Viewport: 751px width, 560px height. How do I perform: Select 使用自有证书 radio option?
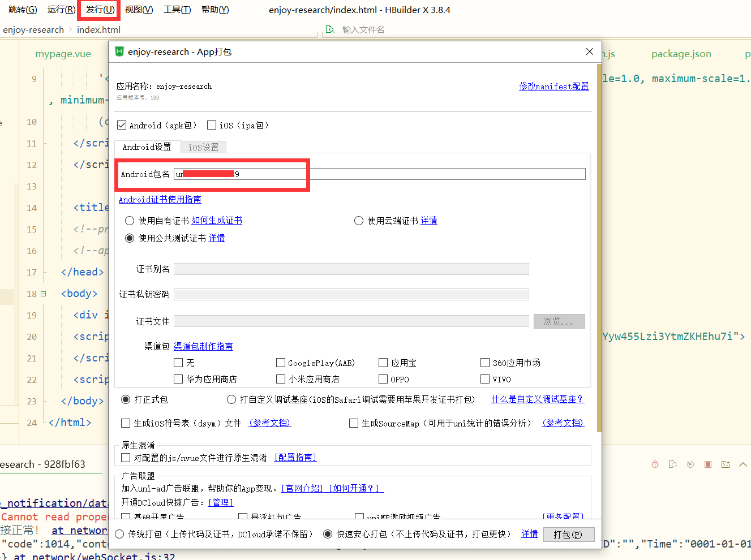pyautogui.click(x=130, y=221)
